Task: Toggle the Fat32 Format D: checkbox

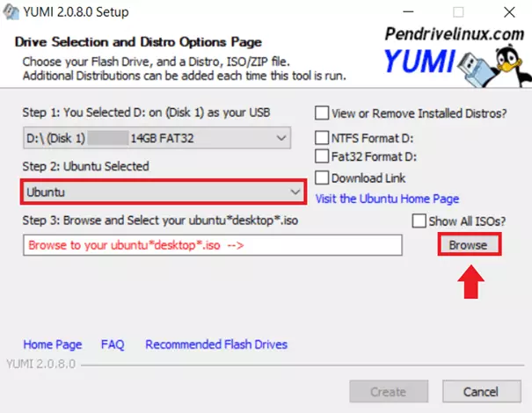Action: click(x=323, y=156)
